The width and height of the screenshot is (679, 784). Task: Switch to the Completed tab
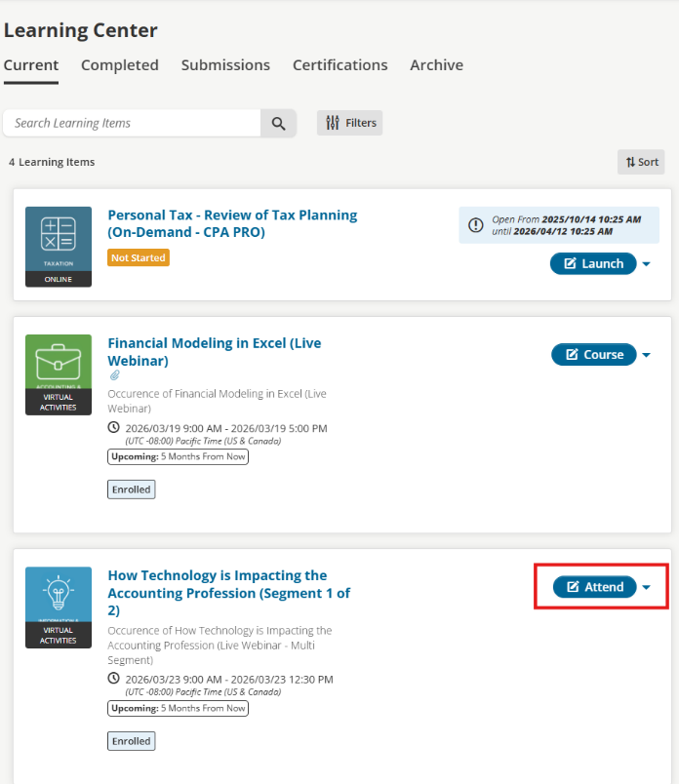119,65
